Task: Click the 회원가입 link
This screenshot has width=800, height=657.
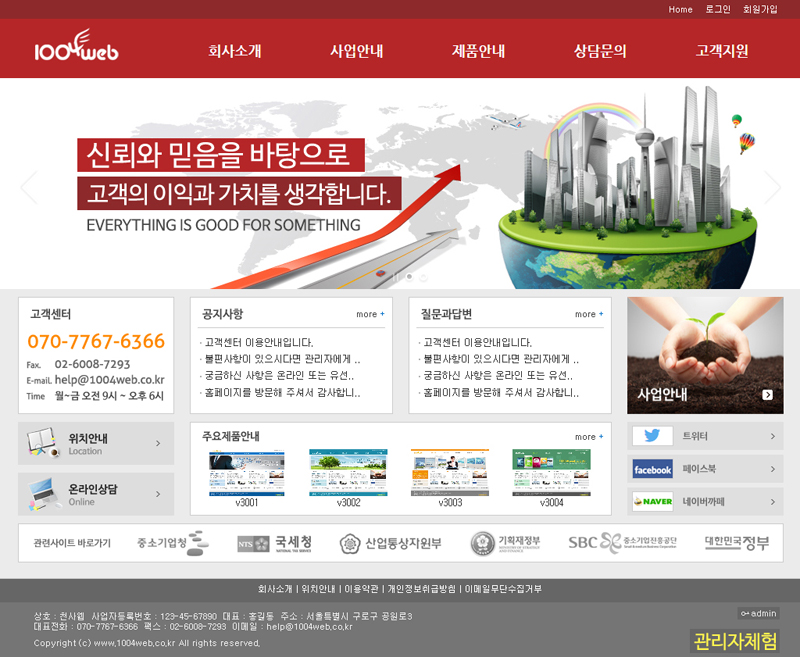Action: [760, 9]
